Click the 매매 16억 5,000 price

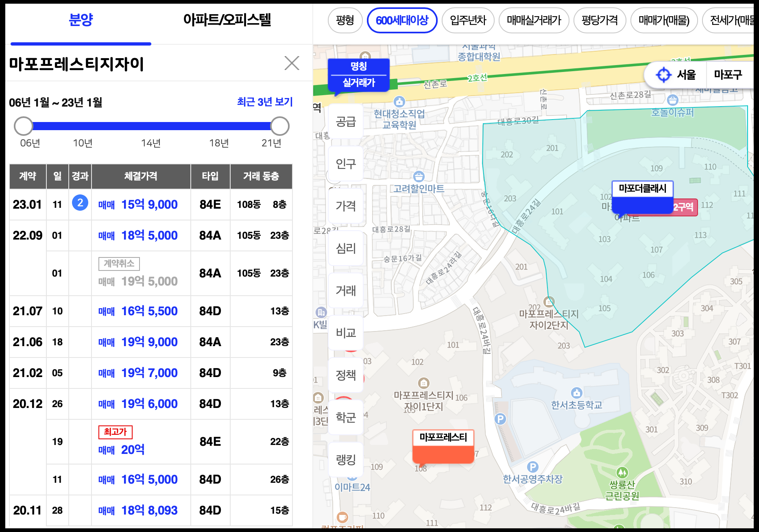[138, 480]
